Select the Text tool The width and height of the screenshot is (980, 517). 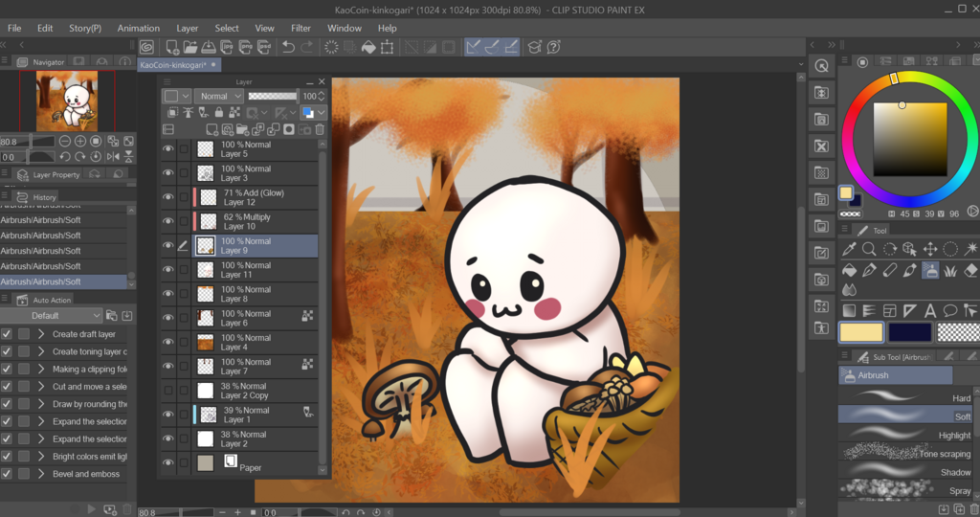pos(931,310)
